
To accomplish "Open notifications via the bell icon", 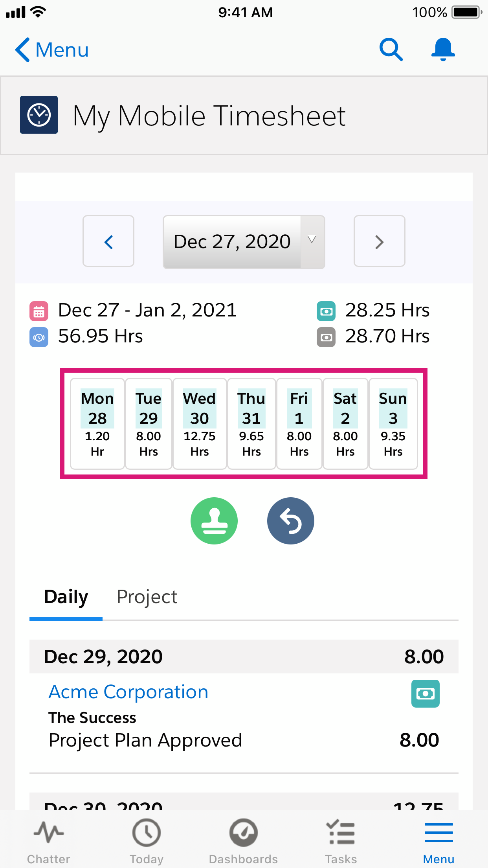I will coord(442,50).
